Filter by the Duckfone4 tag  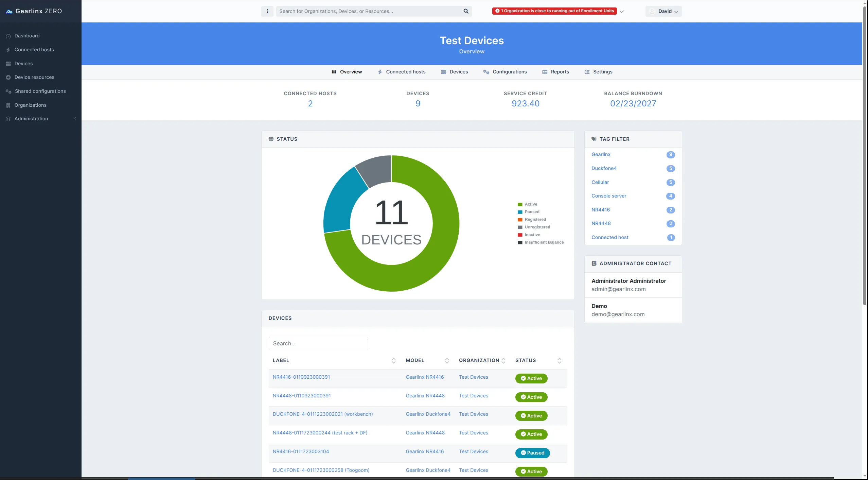(604, 168)
